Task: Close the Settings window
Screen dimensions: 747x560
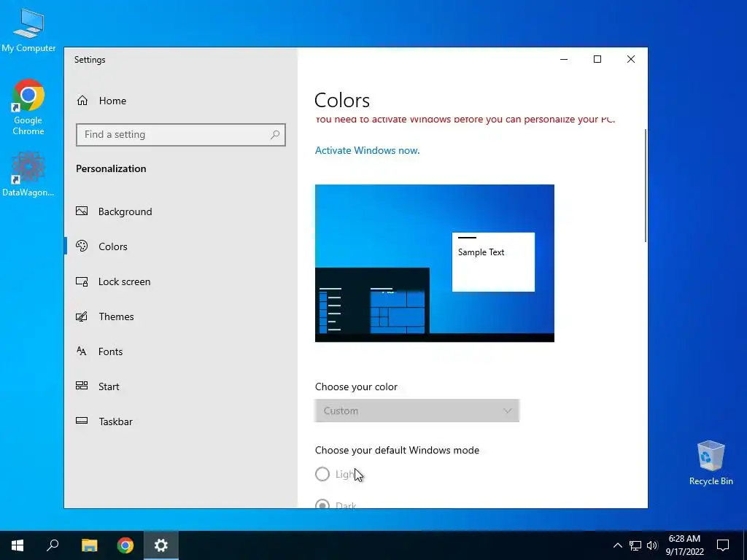Action: pos(631,59)
